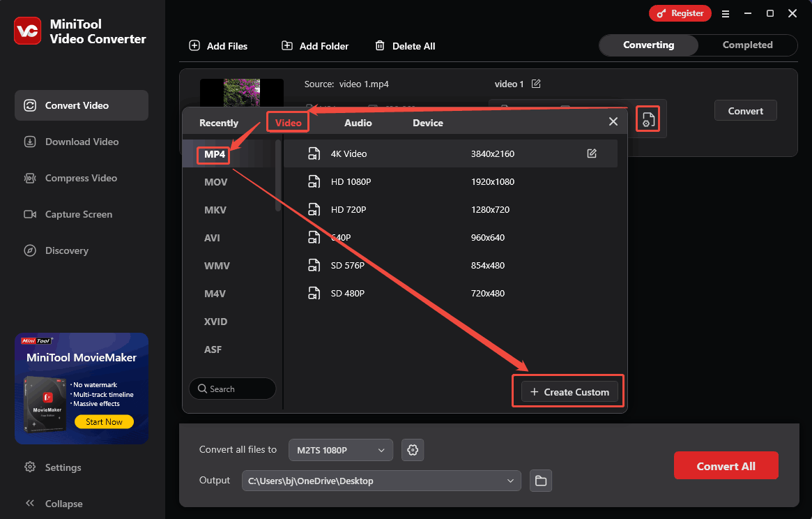
Task: Select MOV format in the list
Action: coord(215,182)
